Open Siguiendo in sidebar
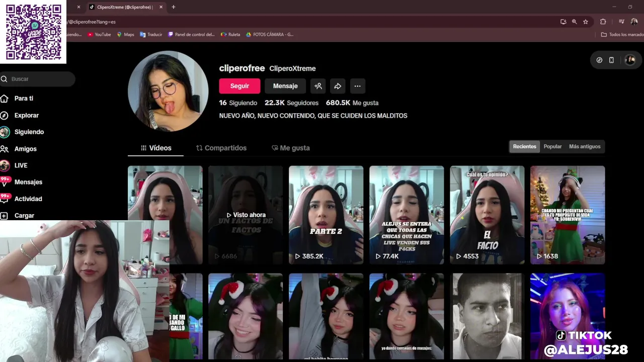 (29, 132)
